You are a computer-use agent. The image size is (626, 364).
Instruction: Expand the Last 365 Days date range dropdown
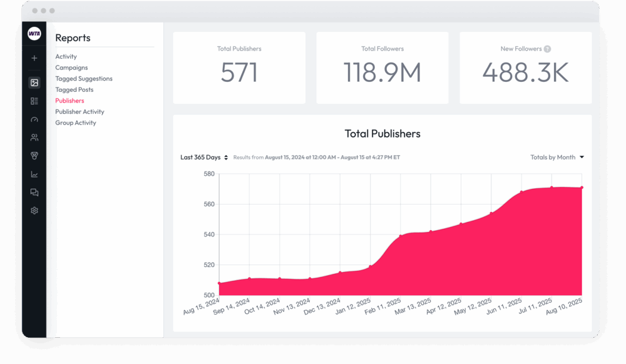click(x=204, y=158)
